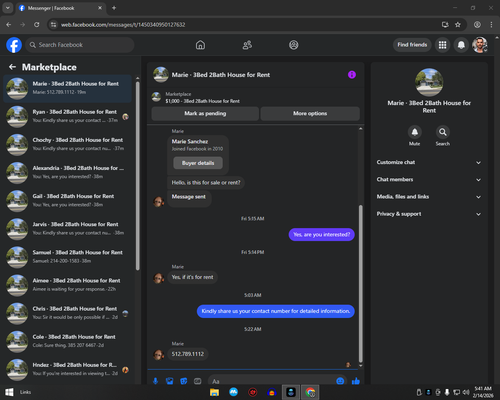500x400 pixels.
Task: Open the Chrome tab search dropdown
Action: click(x=8, y=8)
